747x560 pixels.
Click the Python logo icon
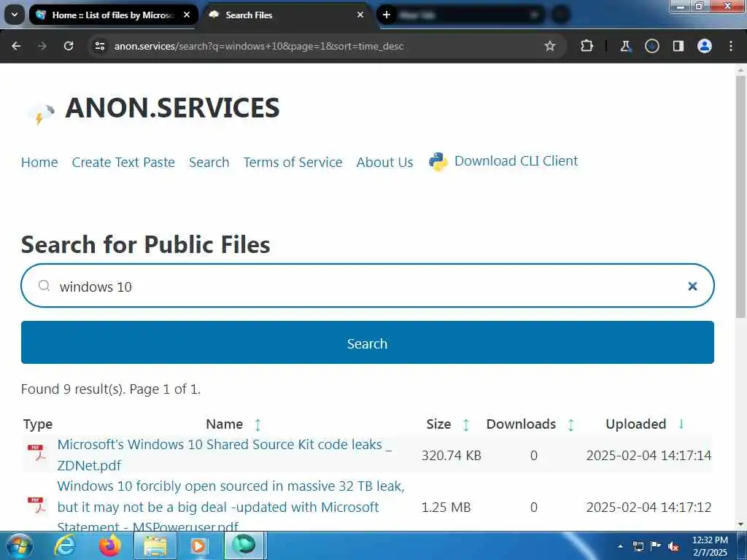tap(438, 162)
